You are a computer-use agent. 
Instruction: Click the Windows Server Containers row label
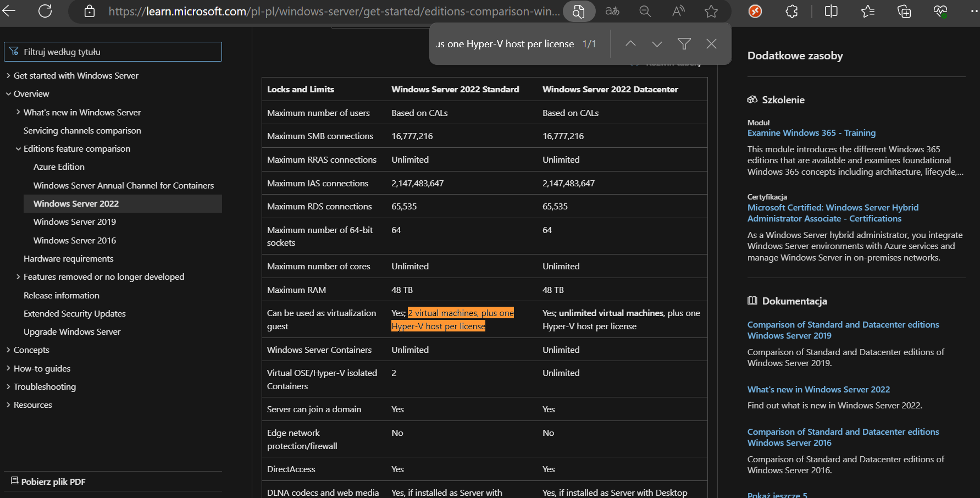point(319,350)
